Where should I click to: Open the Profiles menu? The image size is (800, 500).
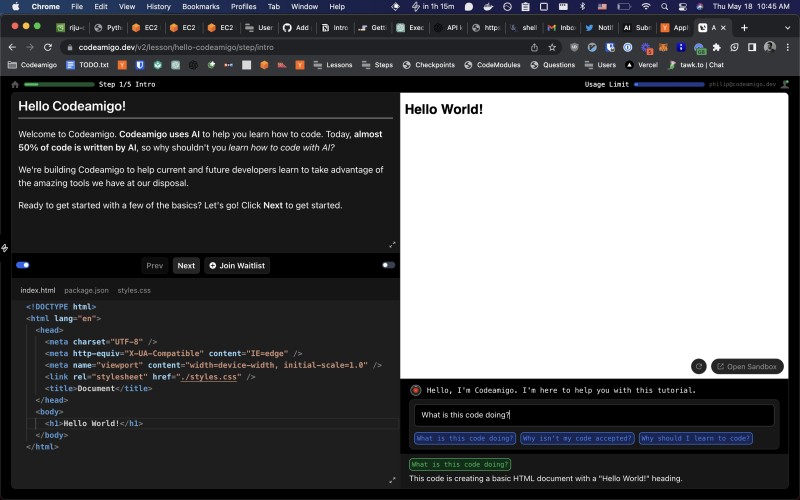(244, 7)
